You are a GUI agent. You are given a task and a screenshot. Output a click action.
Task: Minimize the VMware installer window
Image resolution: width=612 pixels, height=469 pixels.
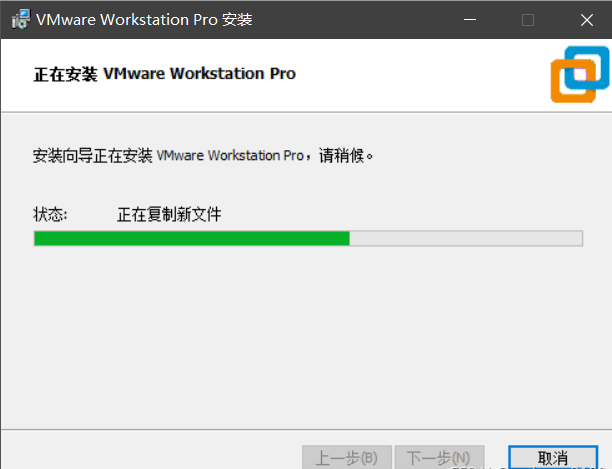tap(470, 20)
